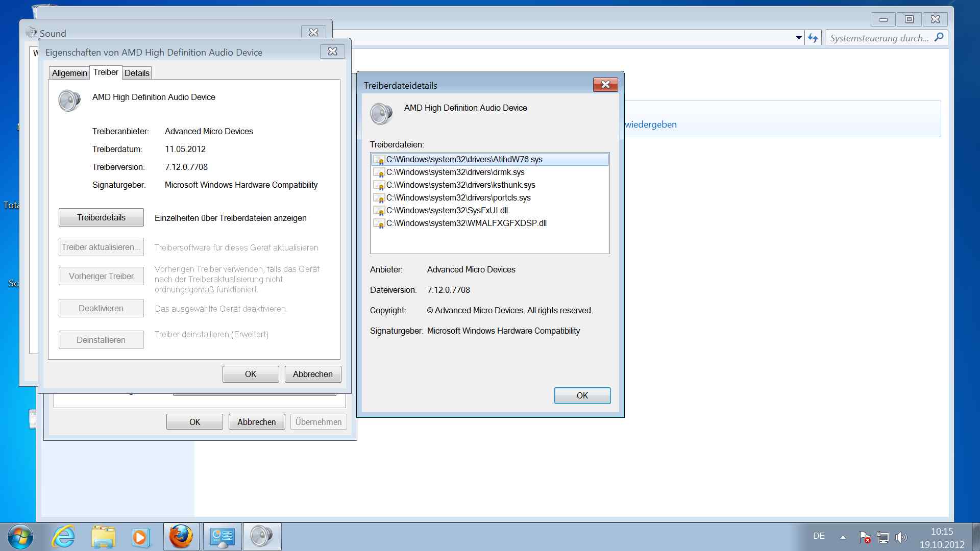Open the Details tab
The width and height of the screenshot is (980, 551).
click(137, 73)
